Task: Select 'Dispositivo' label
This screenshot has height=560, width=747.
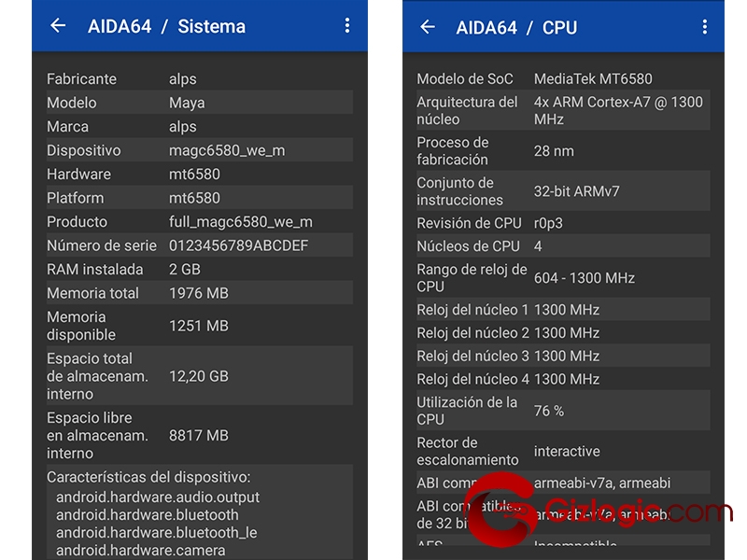Action: (x=84, y=150)
